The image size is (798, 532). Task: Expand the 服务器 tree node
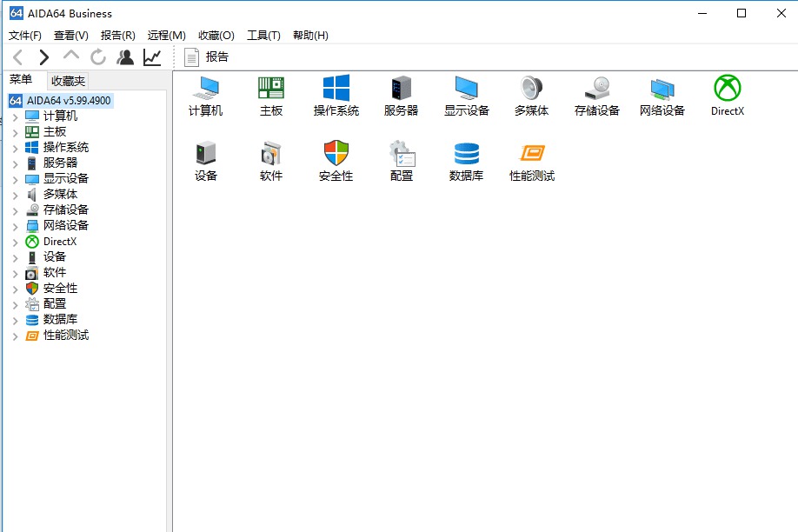[16, 164]
